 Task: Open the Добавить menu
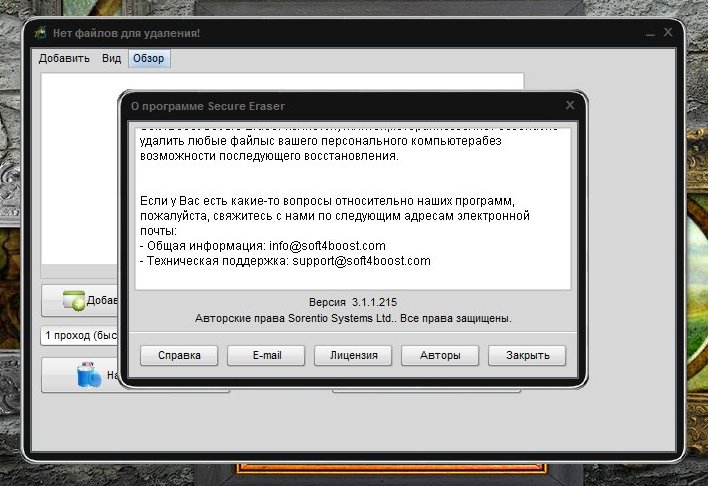click(64, 58)
